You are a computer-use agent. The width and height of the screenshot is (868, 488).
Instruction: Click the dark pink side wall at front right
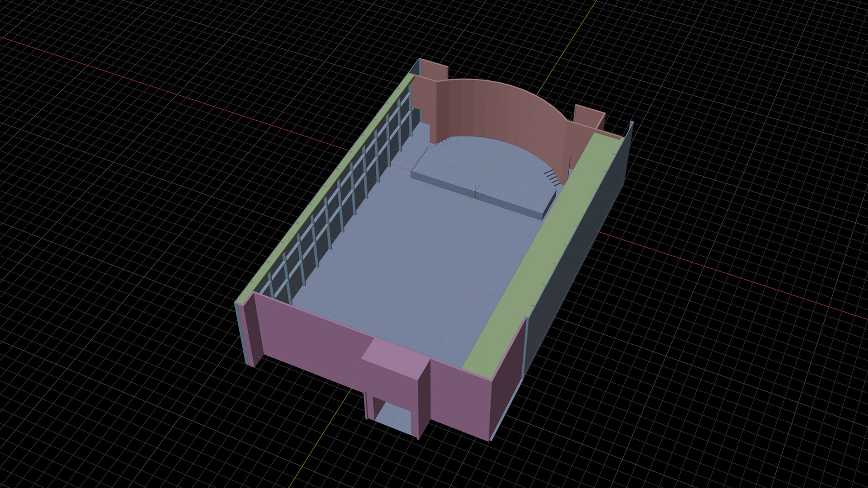pyautogui.click(x=507, y=380)
